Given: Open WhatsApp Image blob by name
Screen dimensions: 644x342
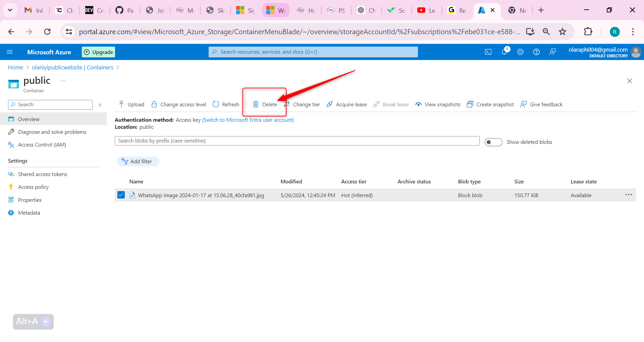Looking at the screenshot, I should pos(201,195).
